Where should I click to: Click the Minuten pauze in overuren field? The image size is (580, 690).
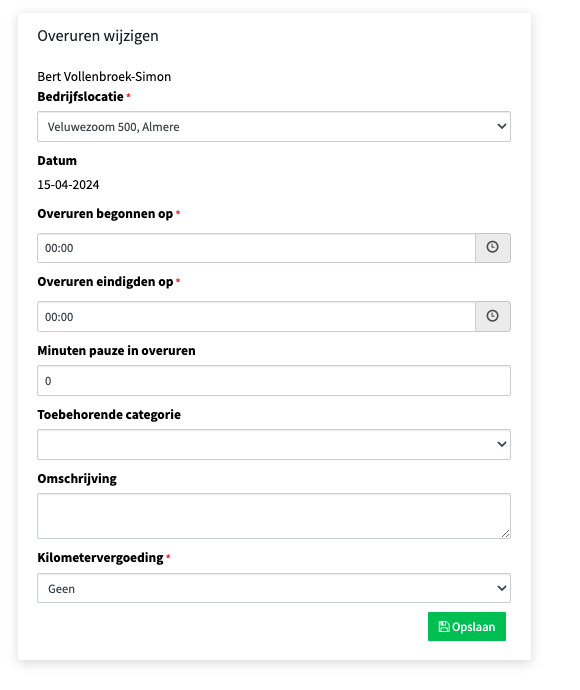coord(274,381)
